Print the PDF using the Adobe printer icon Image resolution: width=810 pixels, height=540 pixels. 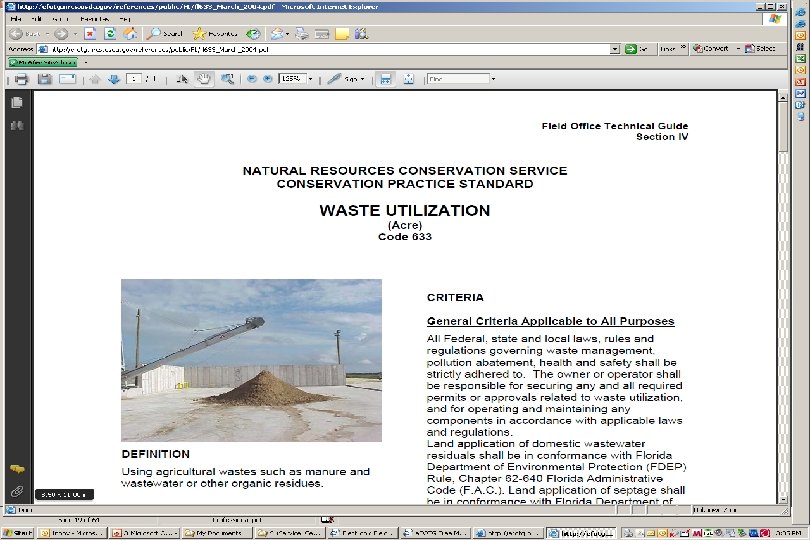click(21, 79)
